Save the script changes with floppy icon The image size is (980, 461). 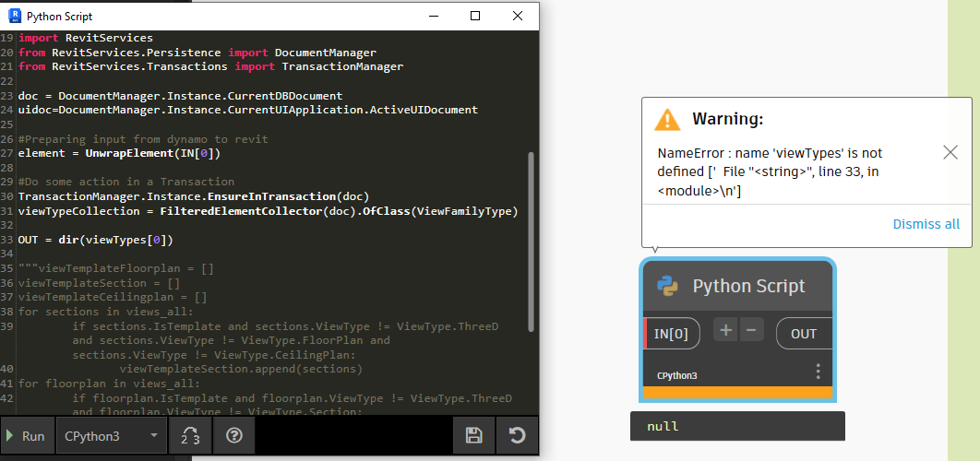point(473,435)
